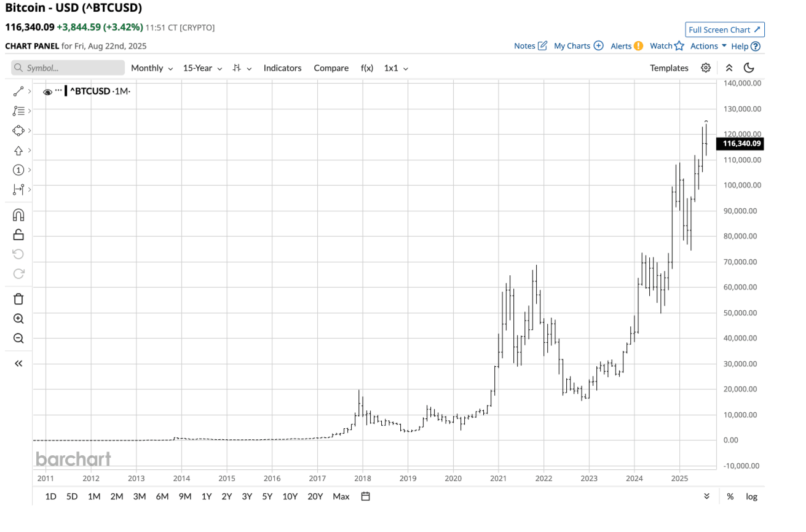Toggle dark mode moon icon

point(749,68)
